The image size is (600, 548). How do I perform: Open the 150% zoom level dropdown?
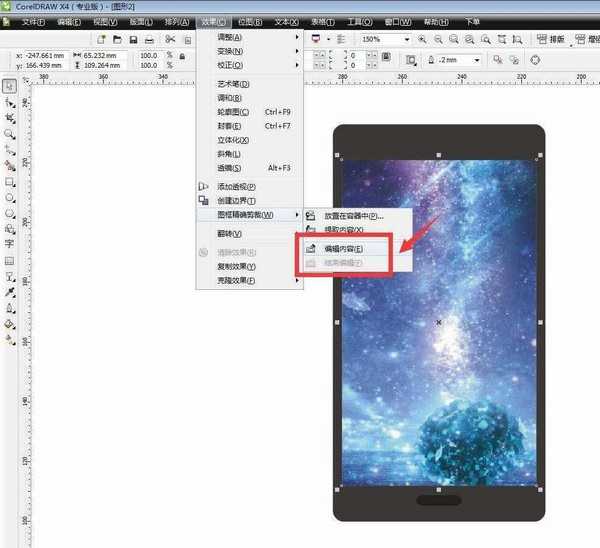click(407, 39)
